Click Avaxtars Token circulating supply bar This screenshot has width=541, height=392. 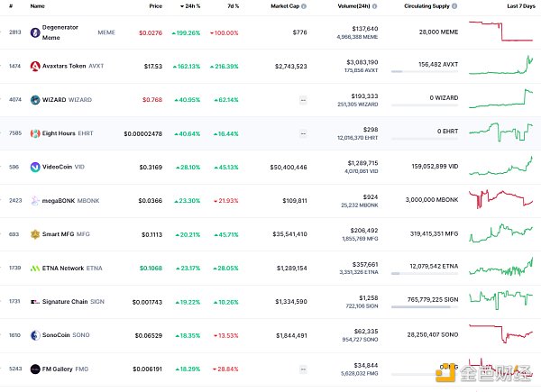[425, 75]
